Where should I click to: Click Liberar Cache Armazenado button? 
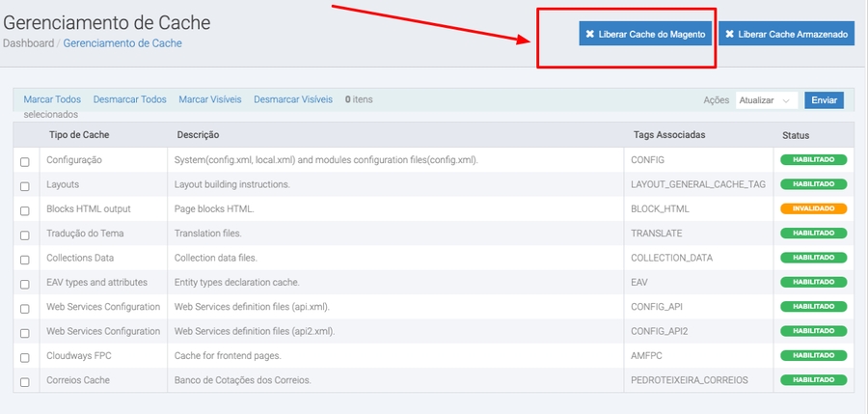[786, 34]
